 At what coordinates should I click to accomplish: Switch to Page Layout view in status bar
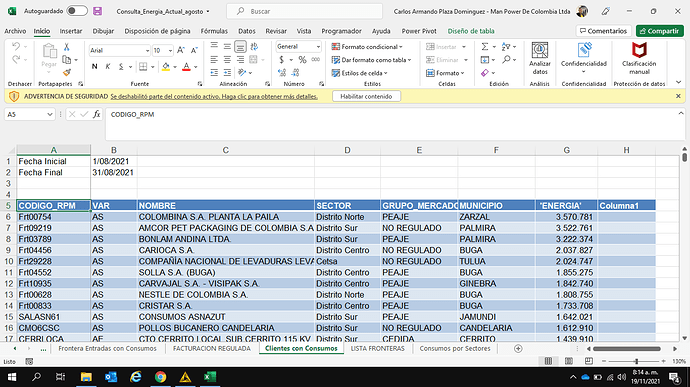569,361
